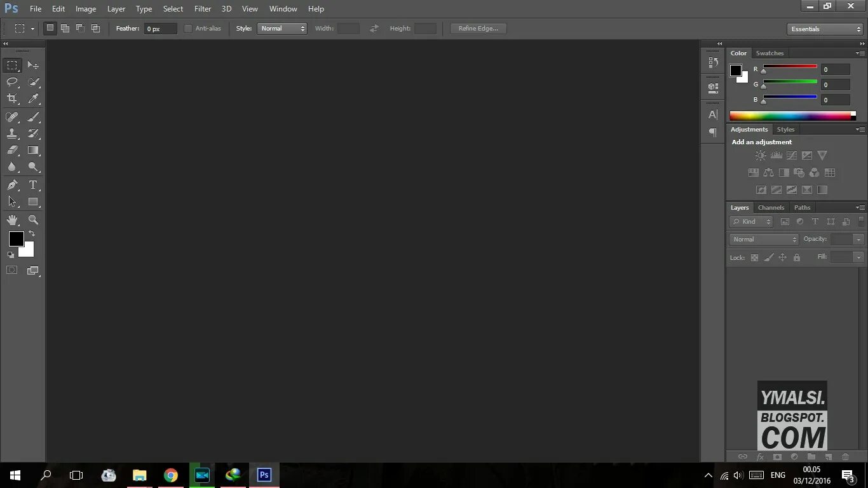Add a Levels adjustment
Image resolution: width=868 pixels, height=488 pixels.
point(776,155)
